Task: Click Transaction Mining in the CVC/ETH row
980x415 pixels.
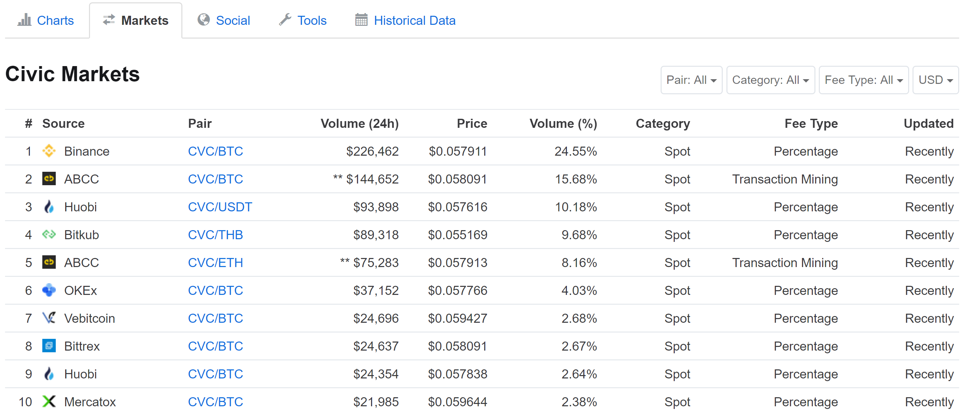Action: click(x=785, y=263)
